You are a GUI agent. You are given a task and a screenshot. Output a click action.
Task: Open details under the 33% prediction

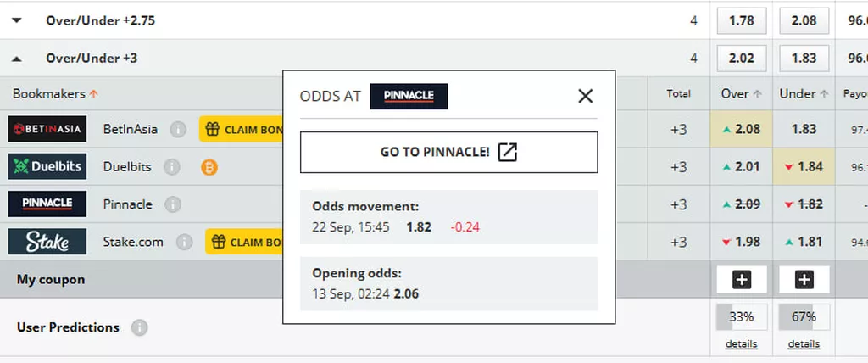pos(741,344)
